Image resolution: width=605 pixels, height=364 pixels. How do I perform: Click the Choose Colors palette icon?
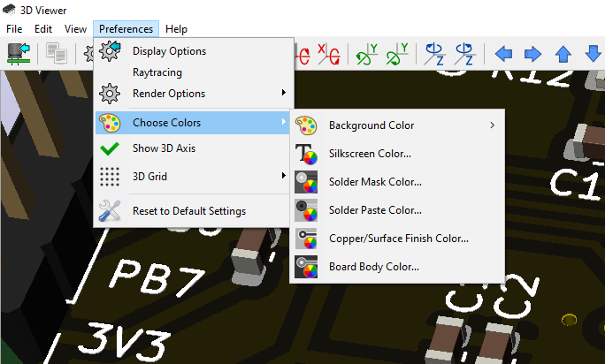click(x=110, y=123)
